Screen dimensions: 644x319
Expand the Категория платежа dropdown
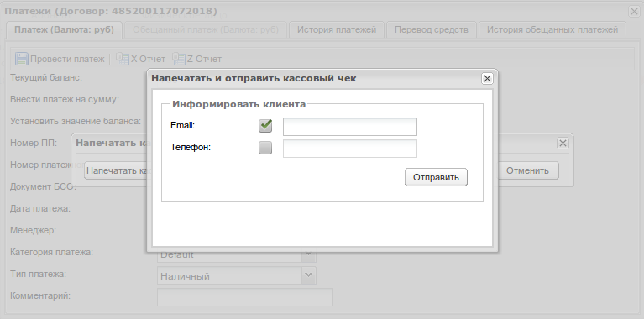click(x=308, y=255)
